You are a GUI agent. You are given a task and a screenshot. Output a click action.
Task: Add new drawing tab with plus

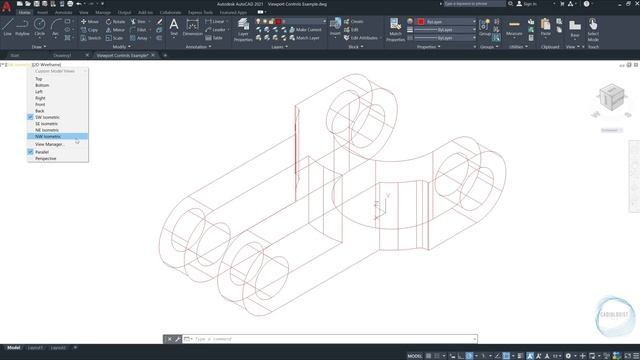click(165, 55)
